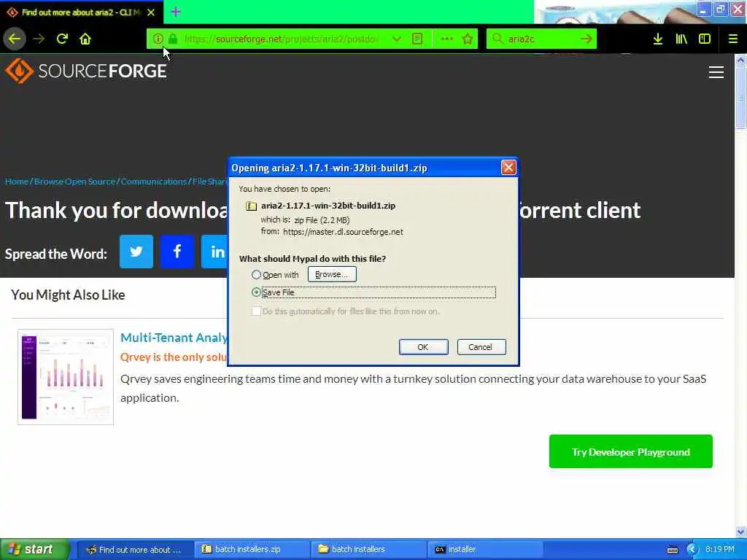The image size is (747, 560).
Task: Open the SourceForge site hamburger menu
Action: coord(716,72)
